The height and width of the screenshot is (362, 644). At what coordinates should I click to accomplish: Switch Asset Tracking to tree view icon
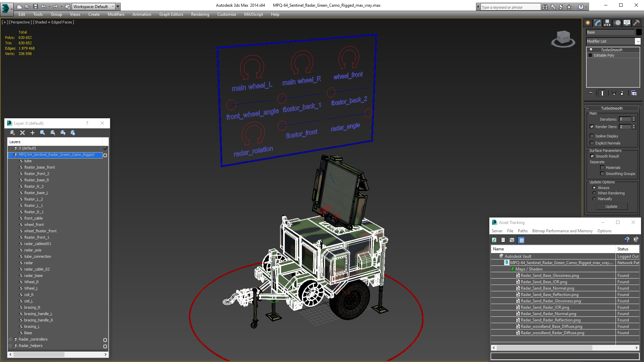click(512, 240)
